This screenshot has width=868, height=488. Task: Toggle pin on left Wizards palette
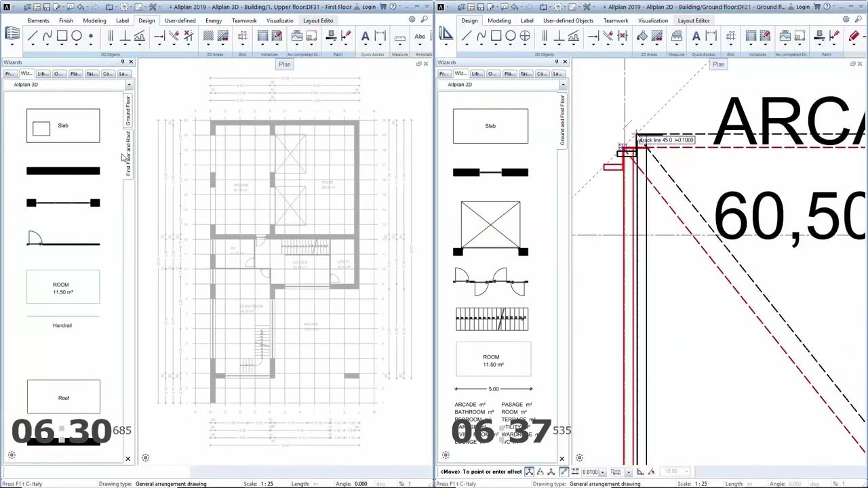[x=123, y=62]
